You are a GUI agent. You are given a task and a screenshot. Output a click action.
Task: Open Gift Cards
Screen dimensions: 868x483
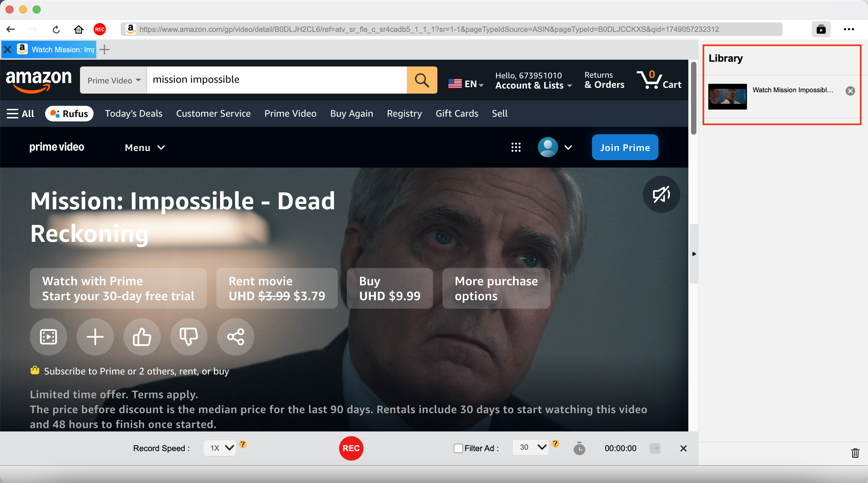[457, 114]
